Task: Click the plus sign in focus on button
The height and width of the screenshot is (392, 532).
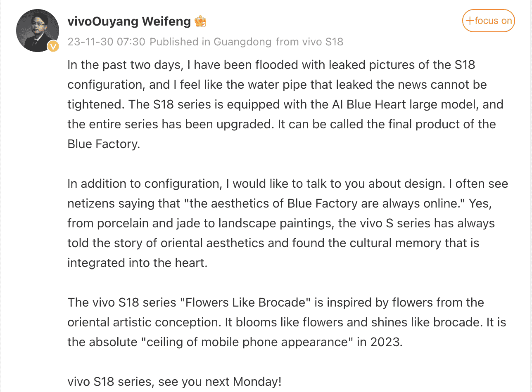Action: coord(469,21)
